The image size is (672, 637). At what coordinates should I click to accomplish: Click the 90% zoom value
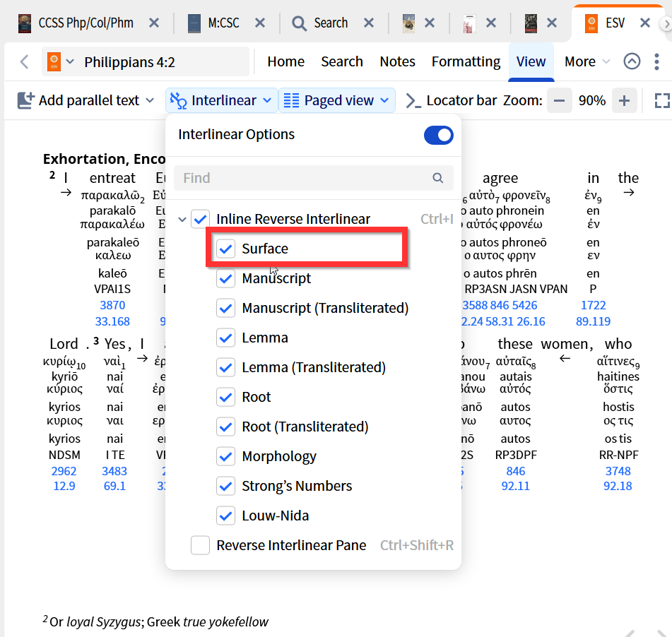coord(592,101)
